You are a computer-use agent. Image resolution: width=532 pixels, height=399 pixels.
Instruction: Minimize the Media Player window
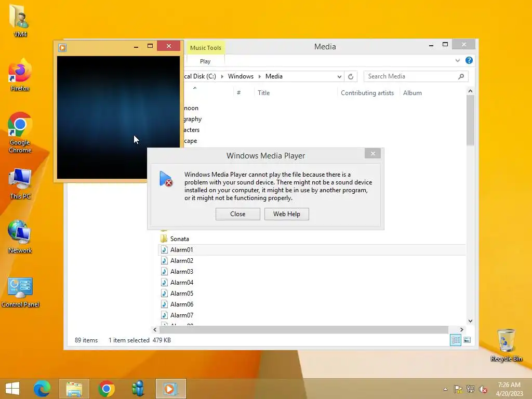click(136, 46)
